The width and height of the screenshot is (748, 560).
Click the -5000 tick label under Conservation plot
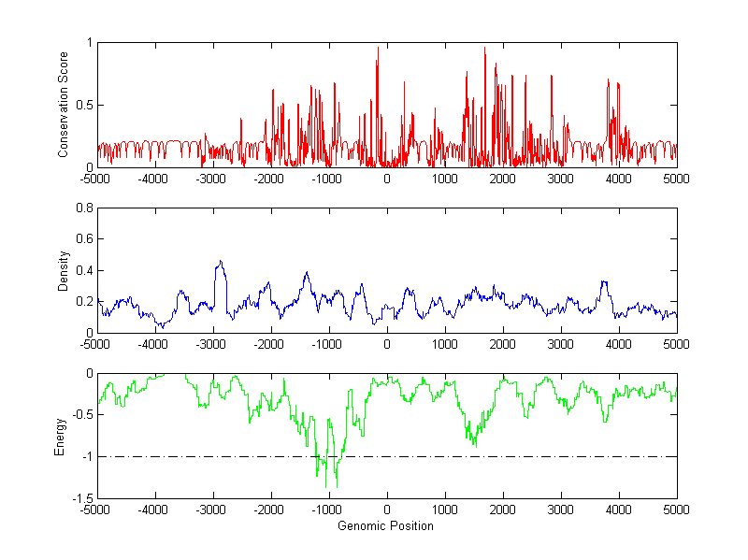click(x=94, y=179)
